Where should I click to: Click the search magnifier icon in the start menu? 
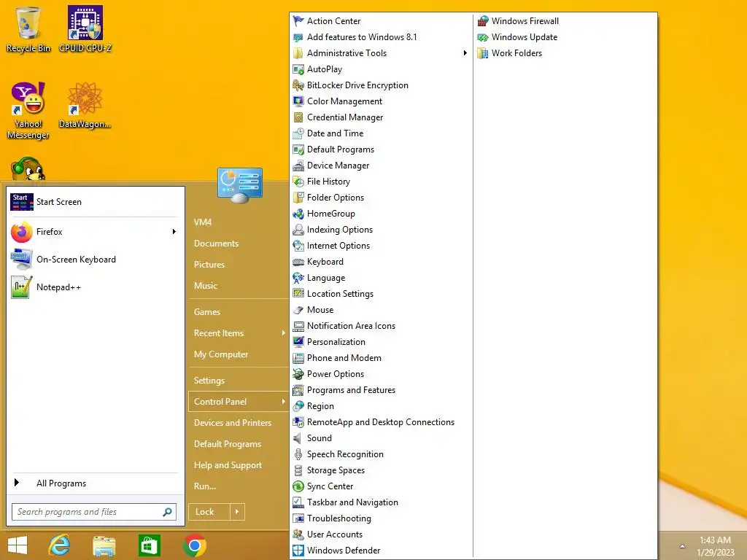[x=167, y=512]
